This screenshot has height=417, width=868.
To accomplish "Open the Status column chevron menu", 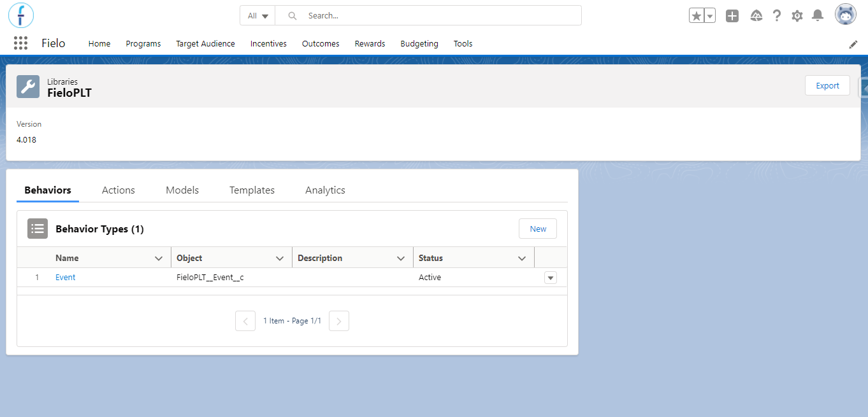I will pos(522,258).
